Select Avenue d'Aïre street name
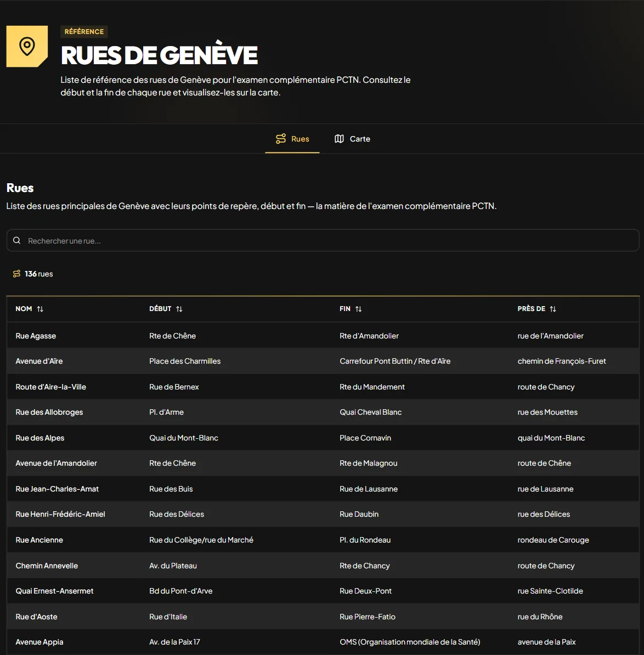This screenshot has width=644, height=655. [39, 361]
